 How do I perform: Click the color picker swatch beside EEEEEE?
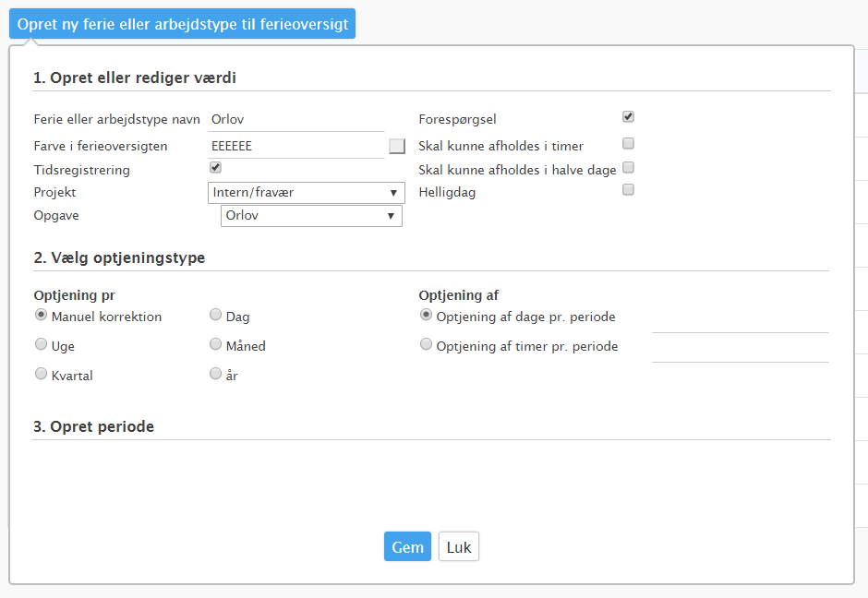click(397, 146)
